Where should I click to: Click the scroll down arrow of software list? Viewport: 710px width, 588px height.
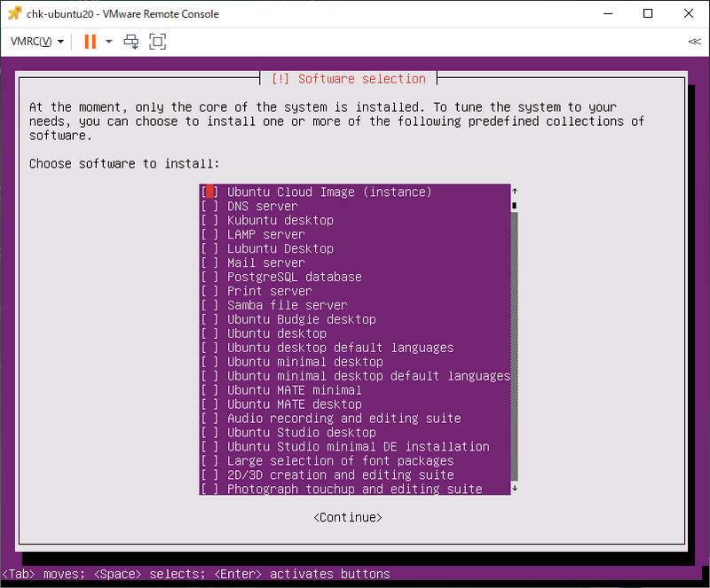[515, 488]
